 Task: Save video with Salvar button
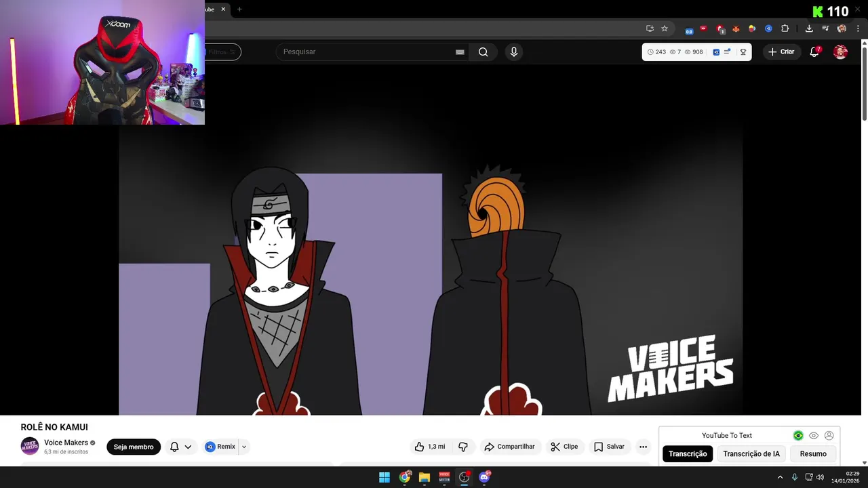[x=609, y=447]
